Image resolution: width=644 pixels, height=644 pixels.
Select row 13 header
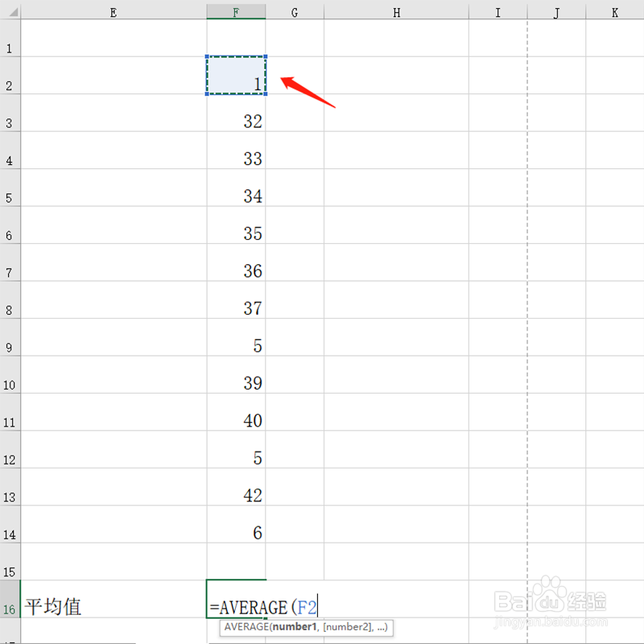coord(10,486)
